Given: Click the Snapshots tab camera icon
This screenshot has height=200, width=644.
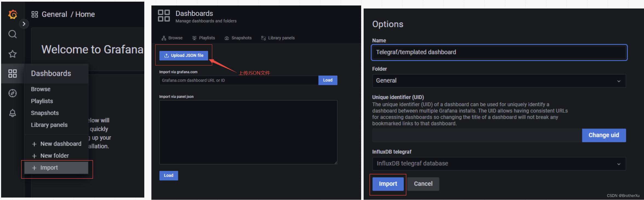Looking at the screenshot, I should [x=227, y=38].
